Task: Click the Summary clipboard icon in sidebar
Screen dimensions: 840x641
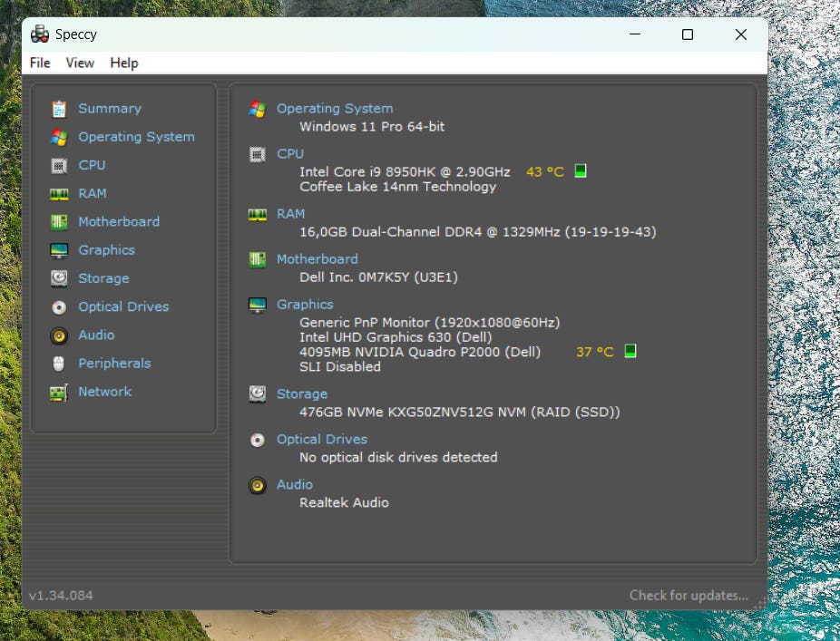Action: point(59,109)
